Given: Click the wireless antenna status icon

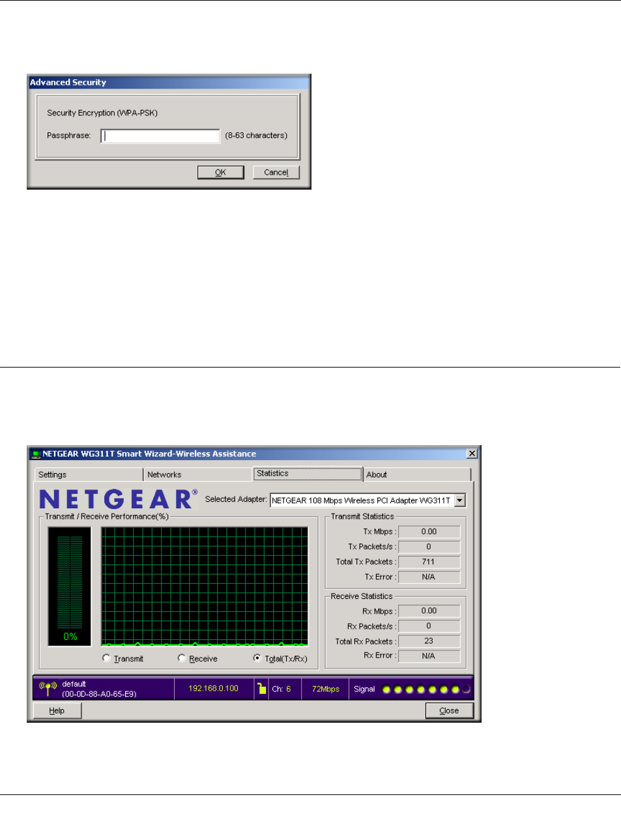Looking at the screenshot, I should click(x=48, y=688).
